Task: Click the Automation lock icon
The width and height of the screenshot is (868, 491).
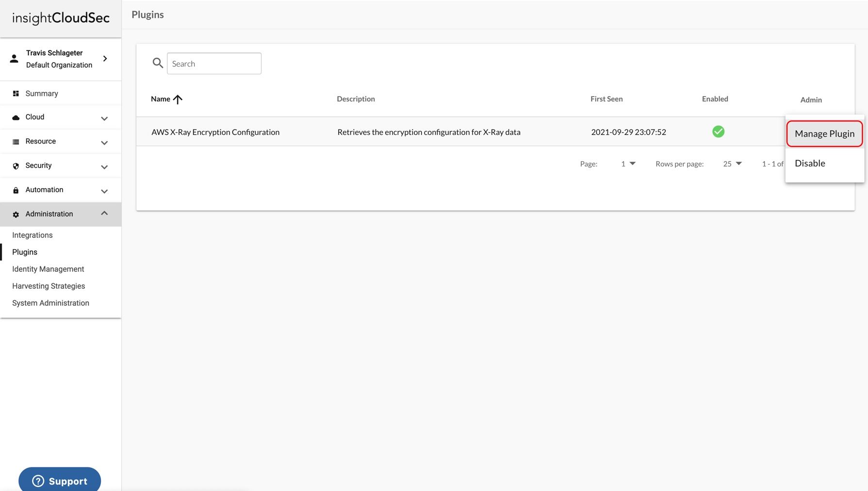Action: tap(16, 190)
